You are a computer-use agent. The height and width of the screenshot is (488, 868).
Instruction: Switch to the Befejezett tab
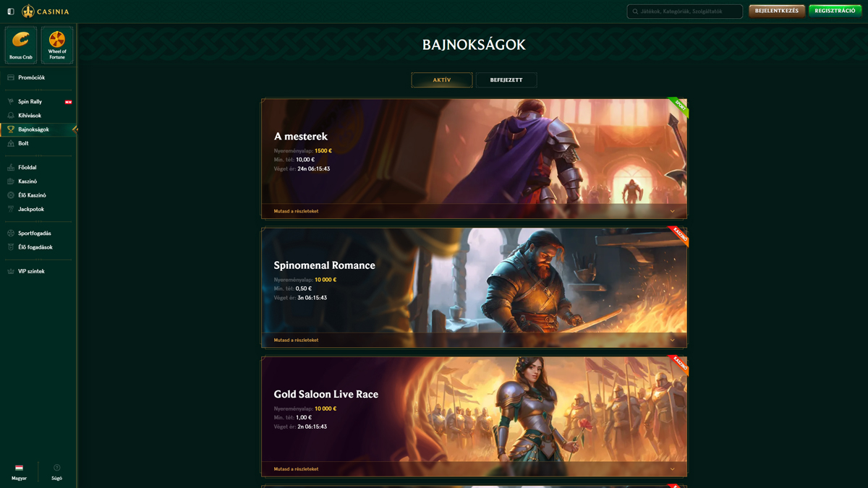tap(506, 80)
